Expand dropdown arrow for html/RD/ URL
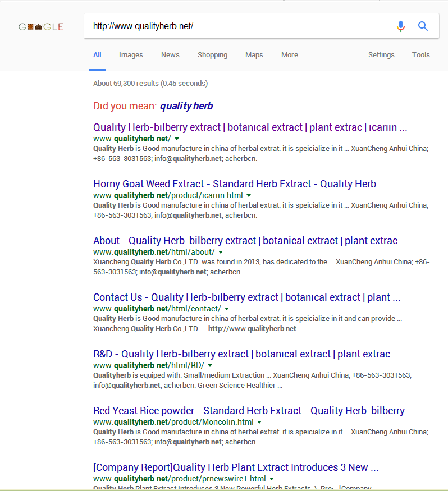 click(210, 365)
